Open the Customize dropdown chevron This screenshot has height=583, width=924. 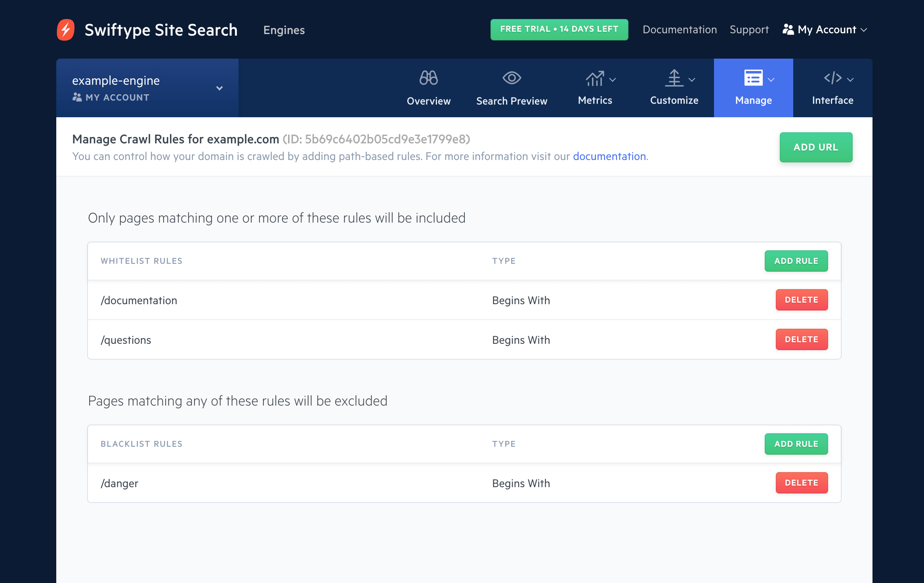tap(692, 80)
